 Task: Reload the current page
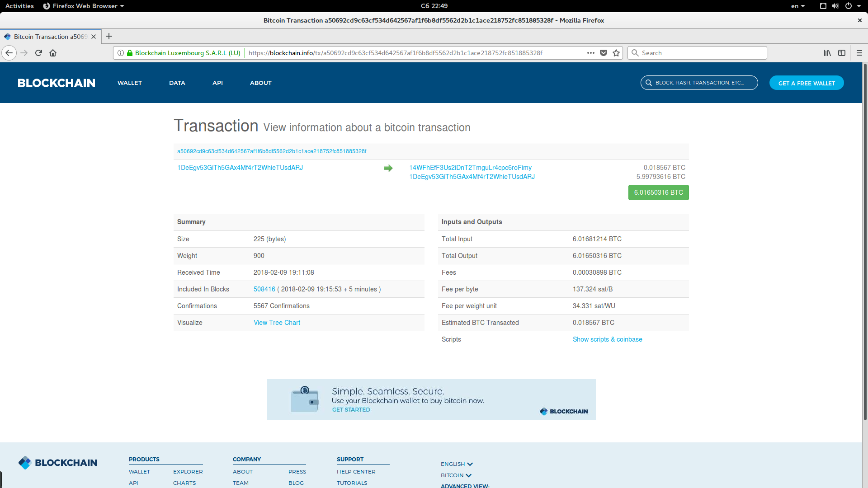click(38, 53)
